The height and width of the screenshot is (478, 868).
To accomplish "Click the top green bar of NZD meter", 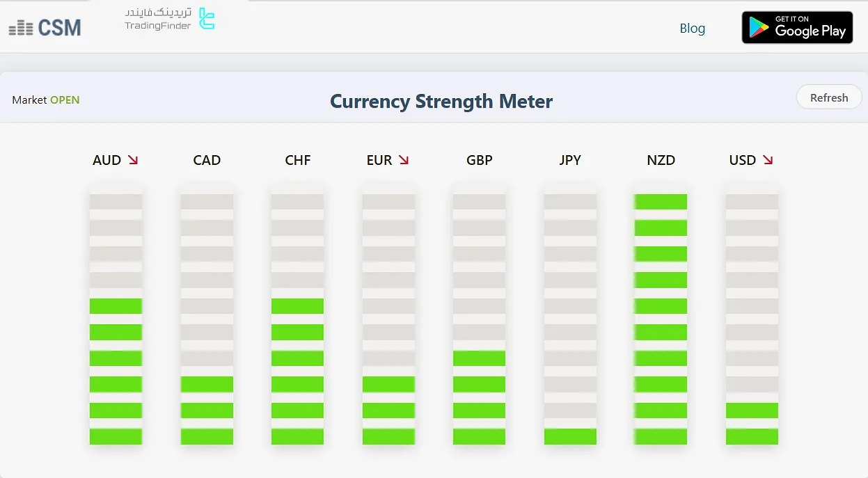I will [661, 202].
